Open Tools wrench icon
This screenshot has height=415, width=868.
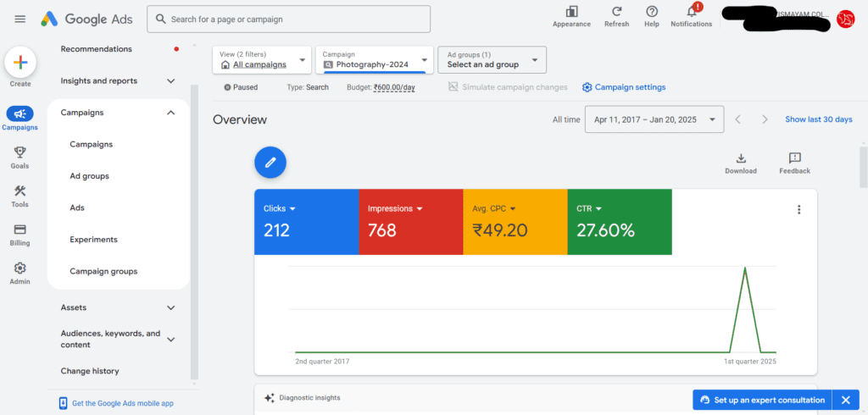tap(20, 196)
